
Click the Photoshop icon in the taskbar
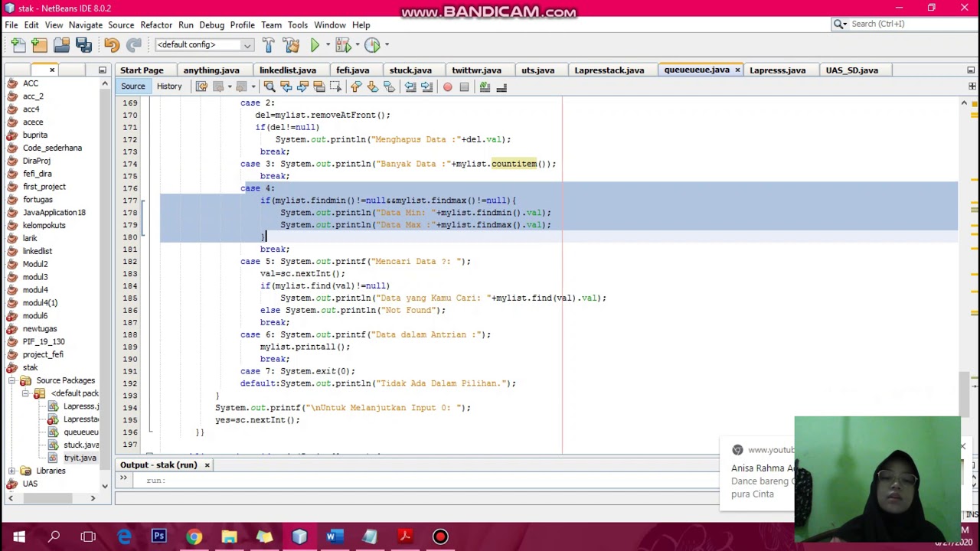(x=159, y=536)
